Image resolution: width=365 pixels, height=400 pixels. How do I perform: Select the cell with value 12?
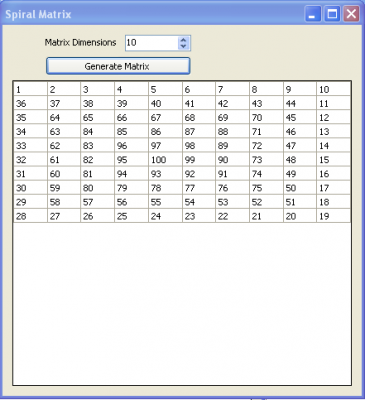[x=333, y=117]
